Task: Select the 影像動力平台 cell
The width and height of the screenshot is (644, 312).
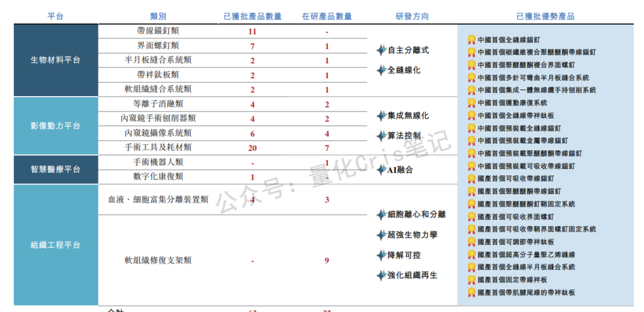Action: pos(56,126)
